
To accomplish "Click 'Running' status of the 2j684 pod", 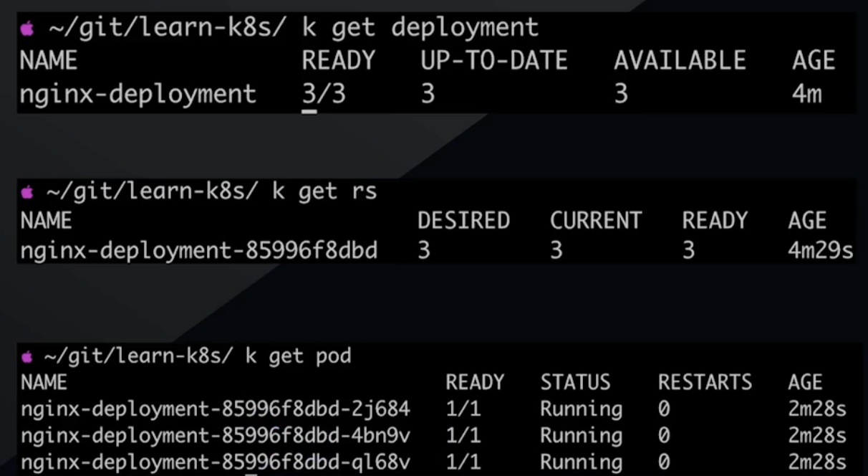I will pyautogui.click(x=581, y=410).
